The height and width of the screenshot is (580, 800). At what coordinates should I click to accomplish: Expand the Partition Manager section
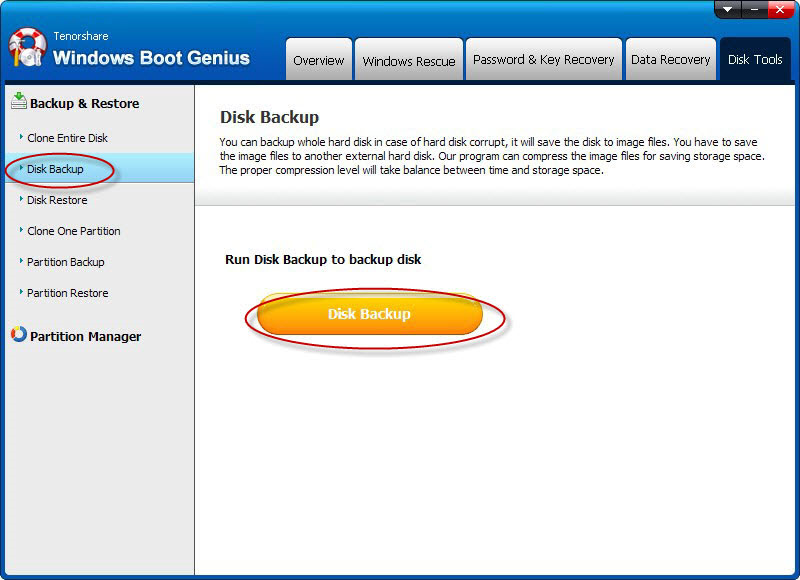(x=85, y=337)
